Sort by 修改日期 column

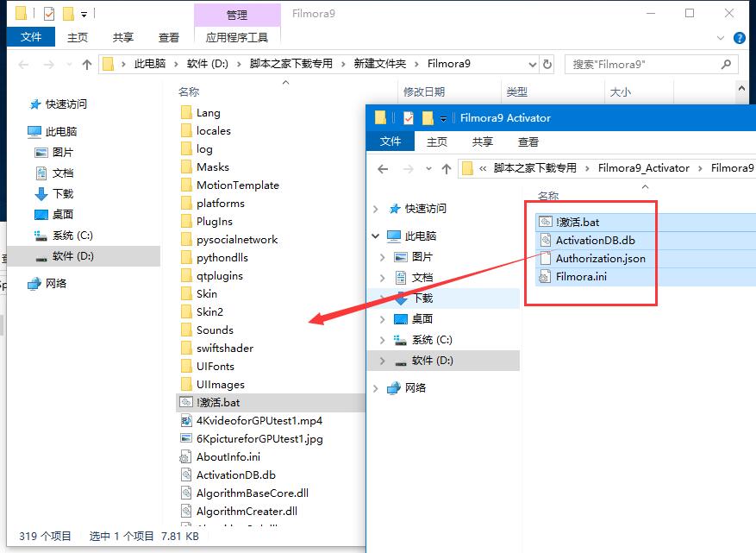tap(424, 91)
